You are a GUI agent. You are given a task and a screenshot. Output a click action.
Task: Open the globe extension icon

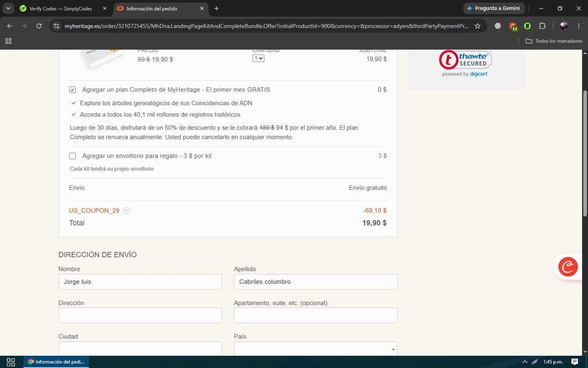click(497, 26)
